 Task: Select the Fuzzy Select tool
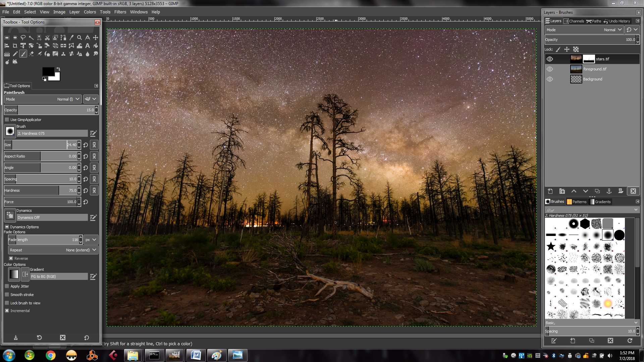[31, 38]
